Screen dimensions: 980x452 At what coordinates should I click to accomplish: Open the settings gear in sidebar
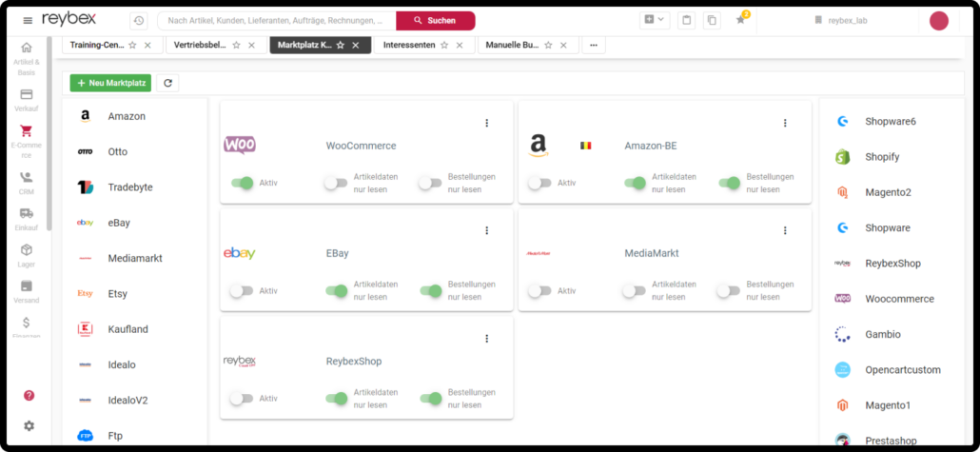(x=29, y=425)
